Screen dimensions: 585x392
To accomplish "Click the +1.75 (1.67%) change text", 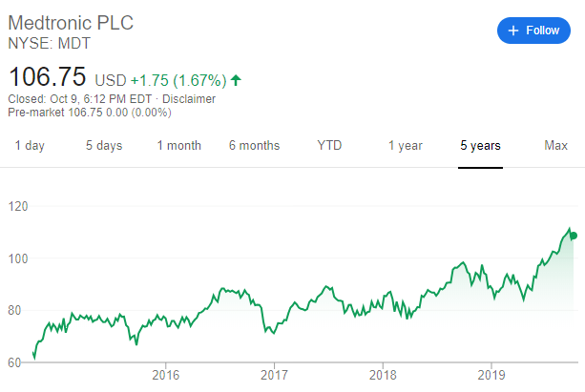I will pyautogui.click(x=178, y=80).
